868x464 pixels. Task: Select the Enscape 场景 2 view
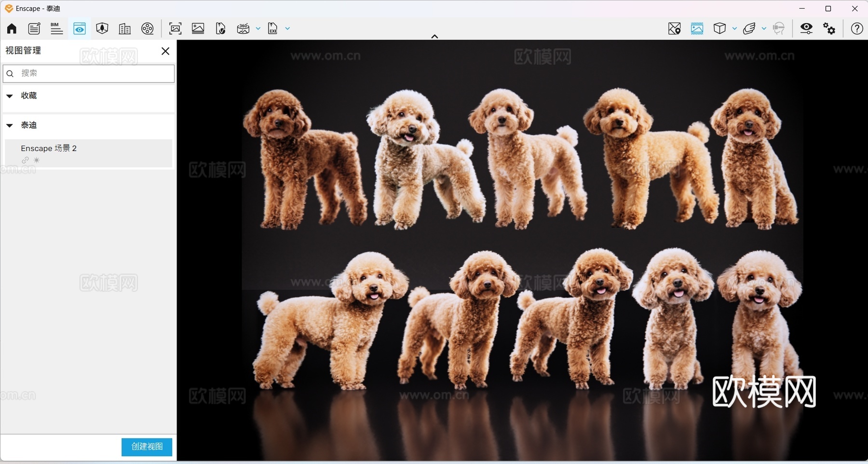[x=89, y=153]
